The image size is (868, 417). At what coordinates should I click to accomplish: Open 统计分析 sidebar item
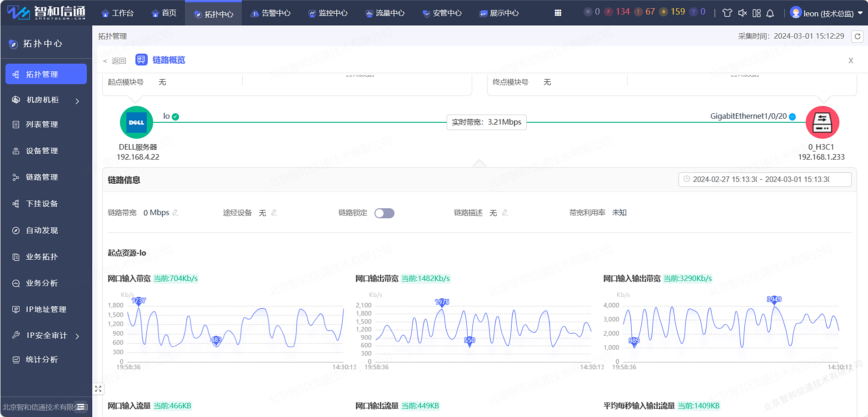[46, 359]
